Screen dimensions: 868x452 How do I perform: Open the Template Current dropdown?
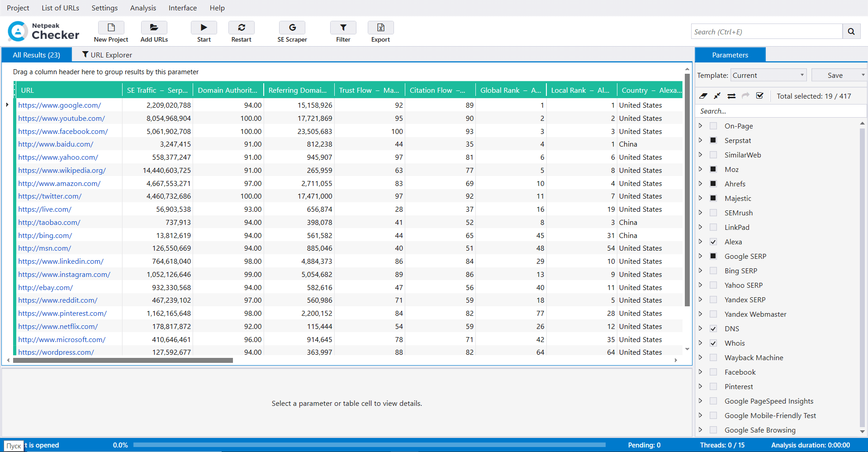pos(768,75)
